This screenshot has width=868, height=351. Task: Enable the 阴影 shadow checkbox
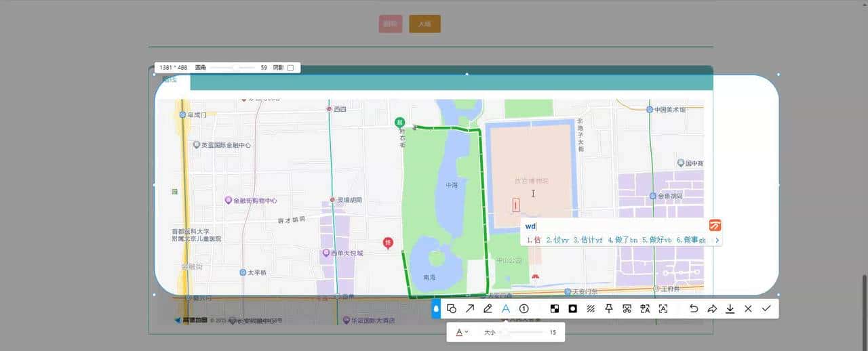290,68
